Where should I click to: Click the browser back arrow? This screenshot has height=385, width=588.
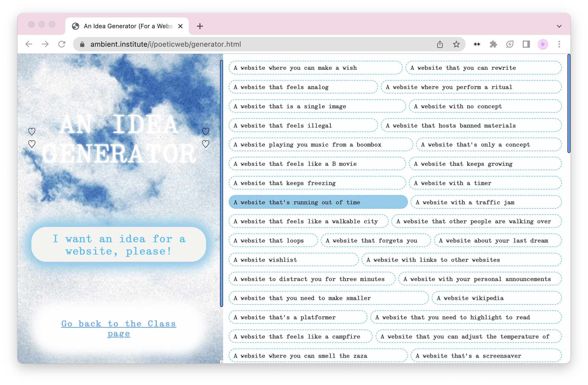tap(29, 44)
